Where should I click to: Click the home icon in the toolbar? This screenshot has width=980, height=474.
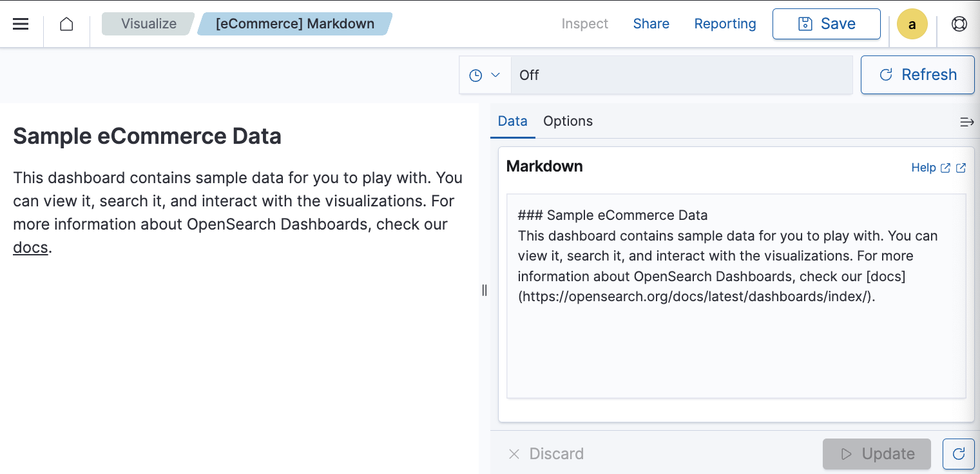(x=66, y=23)
